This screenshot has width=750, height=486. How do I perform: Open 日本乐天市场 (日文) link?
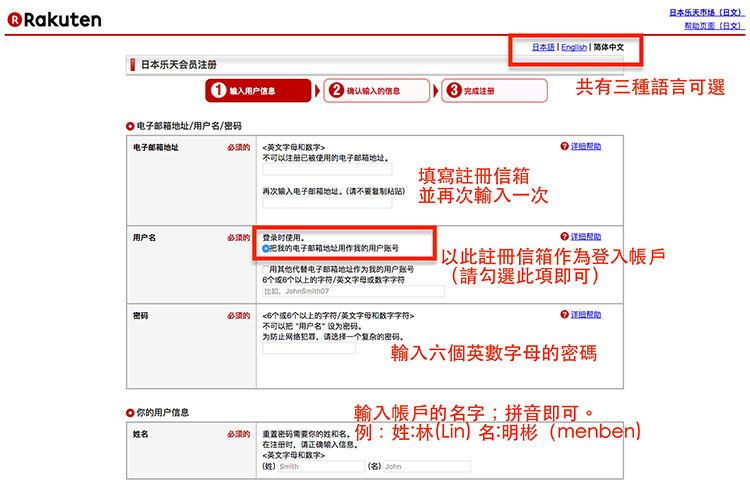click(706, 13)
